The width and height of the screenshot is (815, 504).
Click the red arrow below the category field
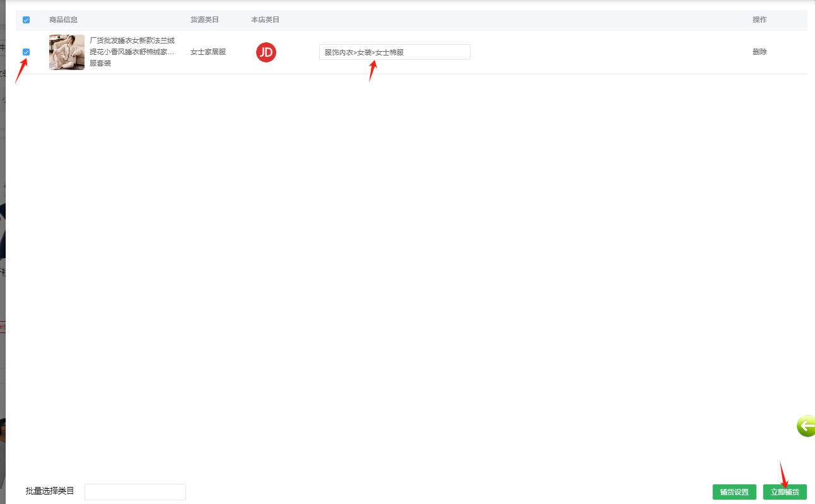(x=373, y=71)
